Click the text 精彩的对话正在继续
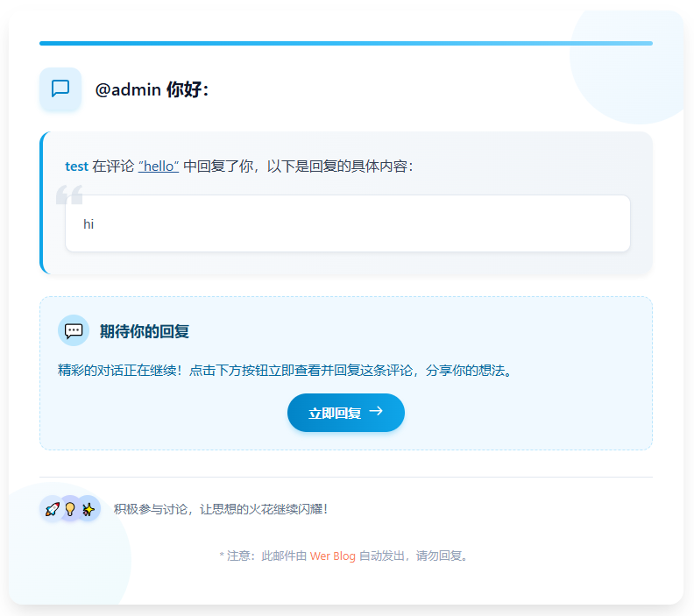The image size is (694, 616). (x=117, y=371)
